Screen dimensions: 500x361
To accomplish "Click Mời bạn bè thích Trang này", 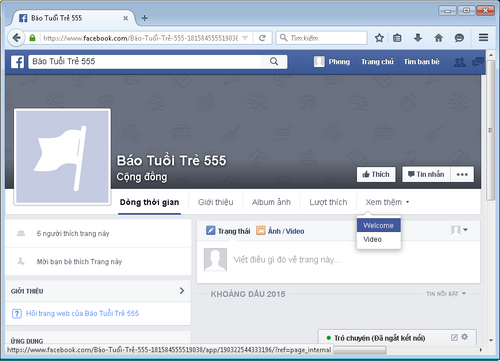I will (79, 262).
